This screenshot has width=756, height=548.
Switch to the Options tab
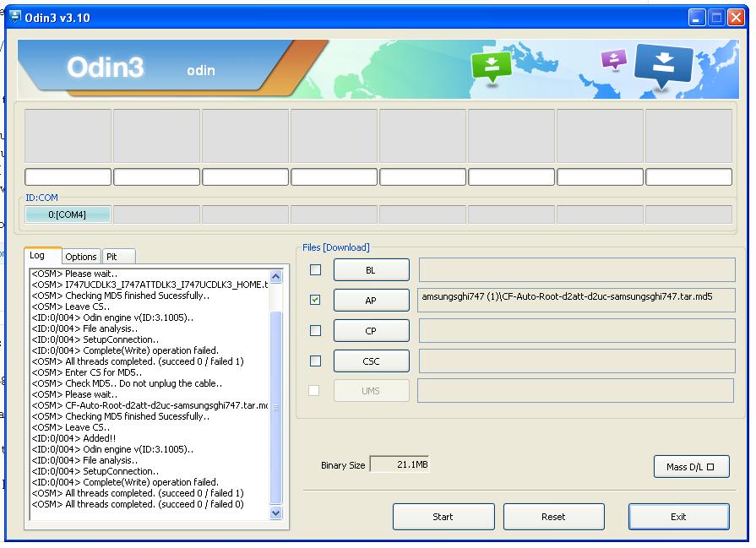coord(81,257)
